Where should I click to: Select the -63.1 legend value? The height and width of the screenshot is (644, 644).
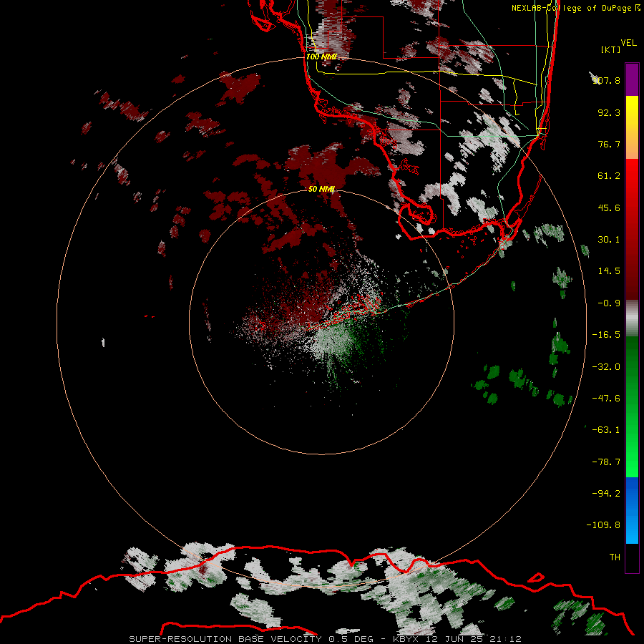click(606, 430)
